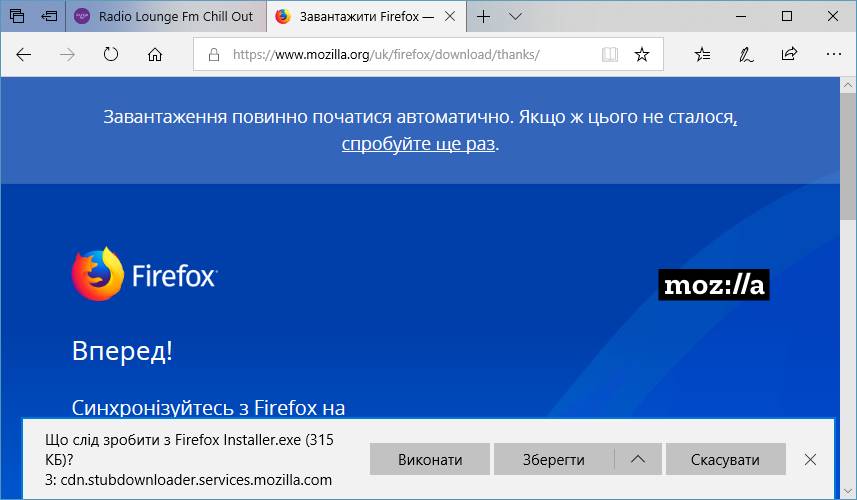This screenshot has height=500, width=857.
Task: Click scrollbar up arrow
Action: click(848, 85)
